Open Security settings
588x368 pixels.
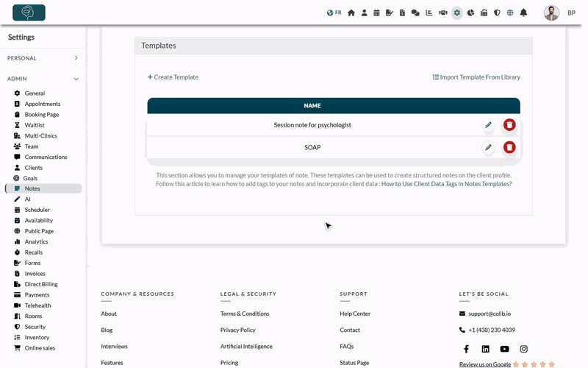pos(35,327)
